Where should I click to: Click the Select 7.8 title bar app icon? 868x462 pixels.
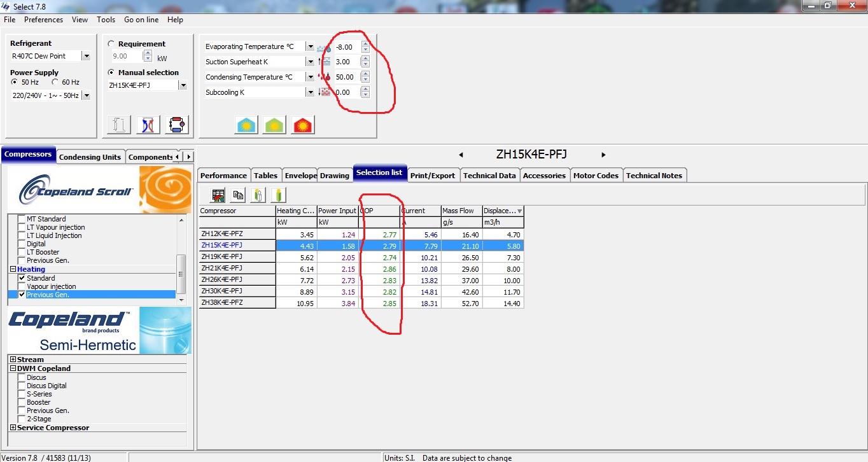pos(6,6)
